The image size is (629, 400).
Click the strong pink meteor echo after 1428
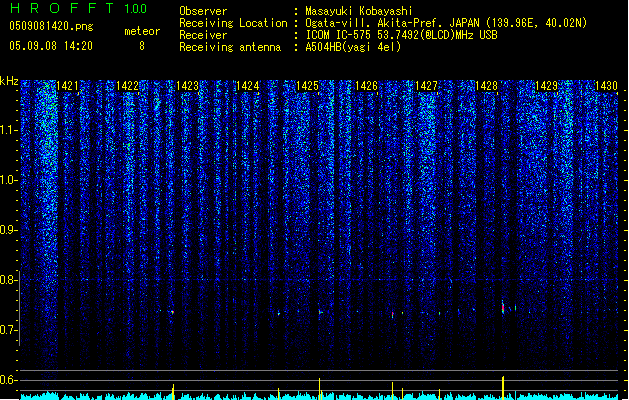[x=503, y=307]
